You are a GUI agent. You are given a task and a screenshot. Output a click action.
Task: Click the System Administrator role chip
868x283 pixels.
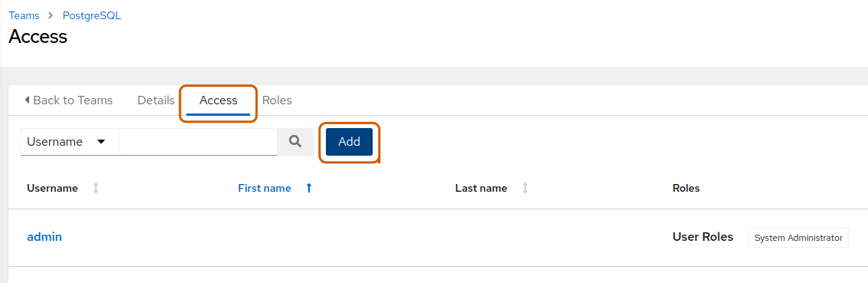[x=798, y=238]
